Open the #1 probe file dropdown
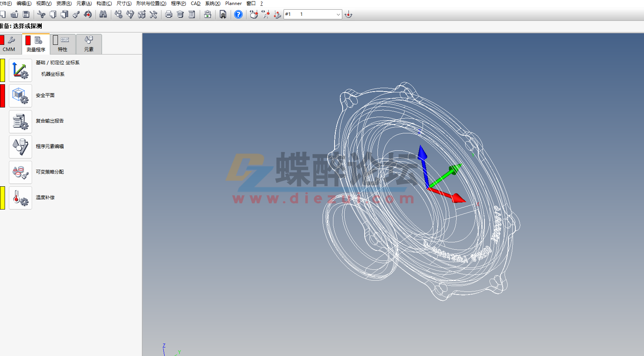Image resolution: width=644 pixels, height=356 pixels. pyautogui.click(x=339, y=14)
